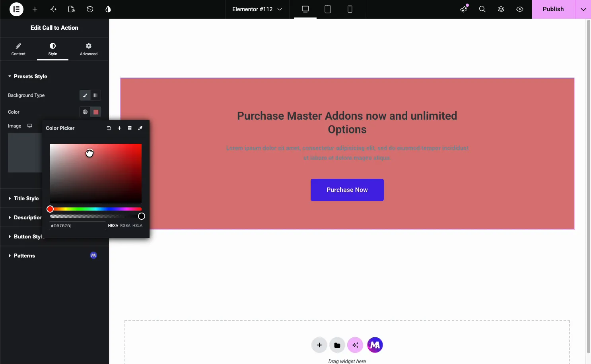Open the Publish options arrow
591x364 pixels.
[x=583, y=9]
